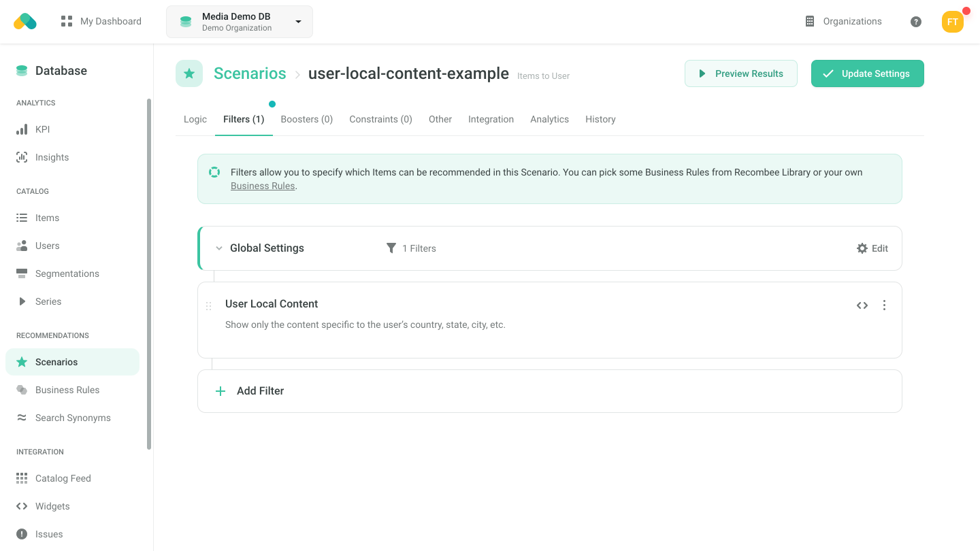Open the Users catalog section

pos(47,245)
